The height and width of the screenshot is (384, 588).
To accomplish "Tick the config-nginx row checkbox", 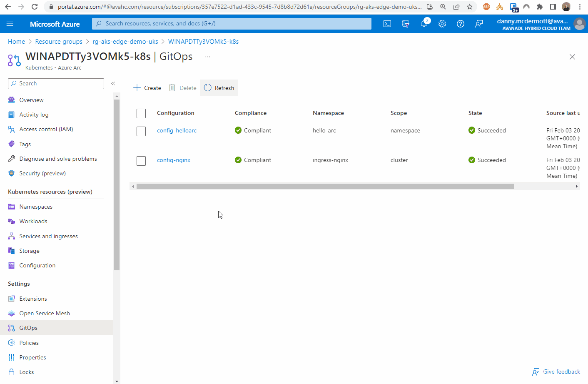I will (x=141, y=161).
